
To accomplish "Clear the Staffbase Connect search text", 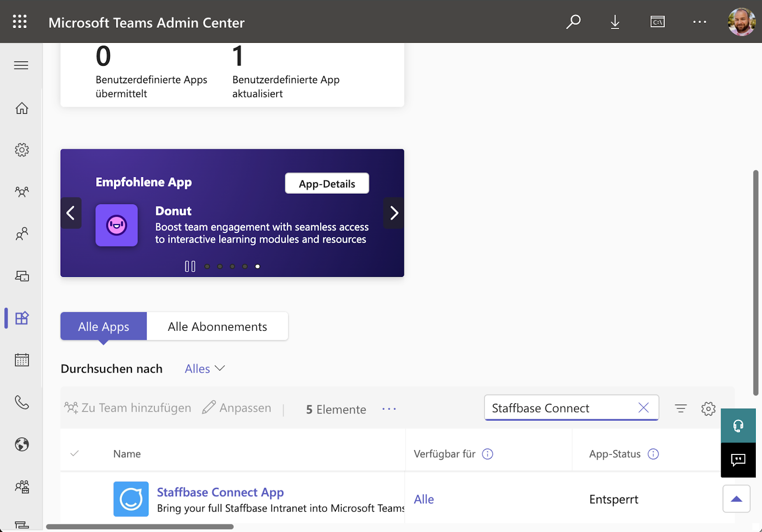I will [643, 408].
